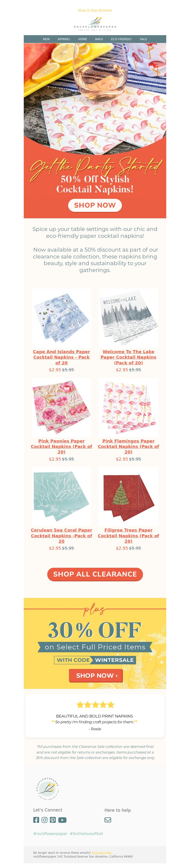Image resolution: width=190 pixels, height=868 pixels.
Task: Click Filigree Trees napkin product image
Action: point(128,497)
